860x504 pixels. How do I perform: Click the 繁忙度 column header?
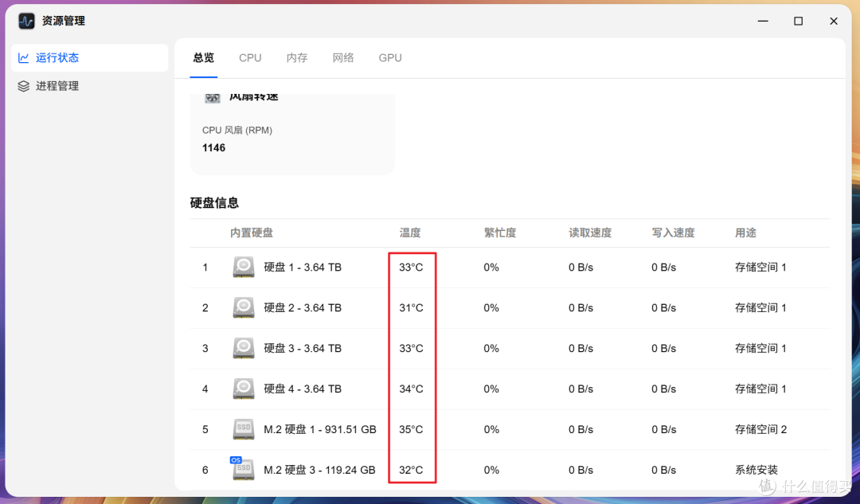pos(499,232)
